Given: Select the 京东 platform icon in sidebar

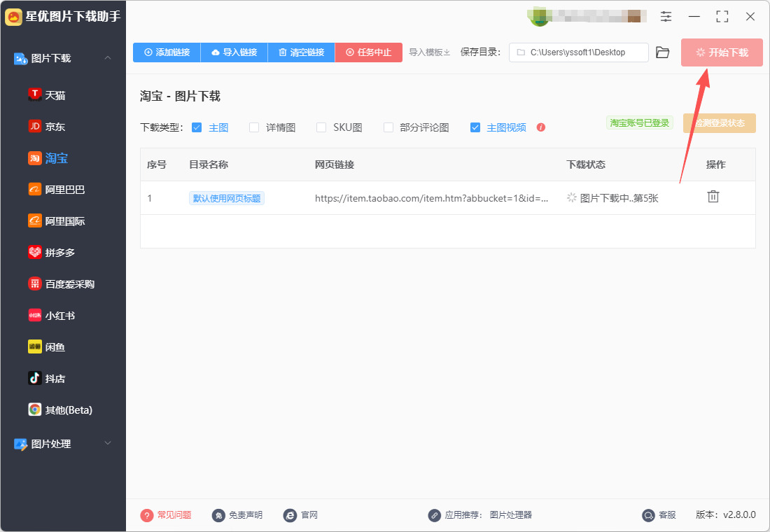Looking at the screenshot, I should point(35,126).
